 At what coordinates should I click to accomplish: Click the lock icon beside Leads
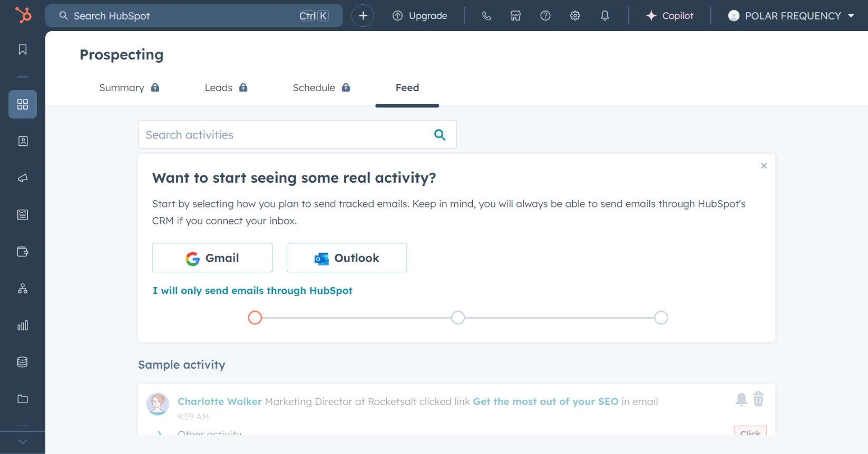coord(243,87)
